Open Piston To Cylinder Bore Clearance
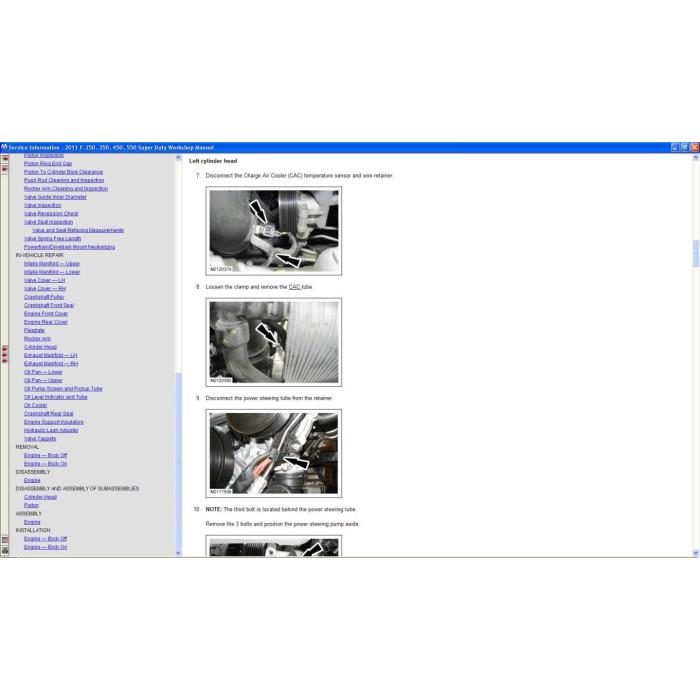Viewport: 700px width, 700px height. point(63,172)
